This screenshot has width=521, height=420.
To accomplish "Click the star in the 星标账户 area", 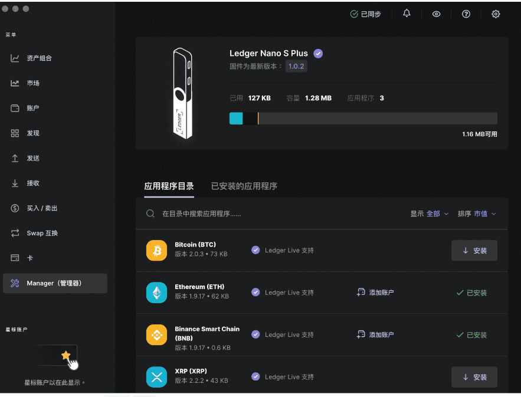I will tap(66, 355).
